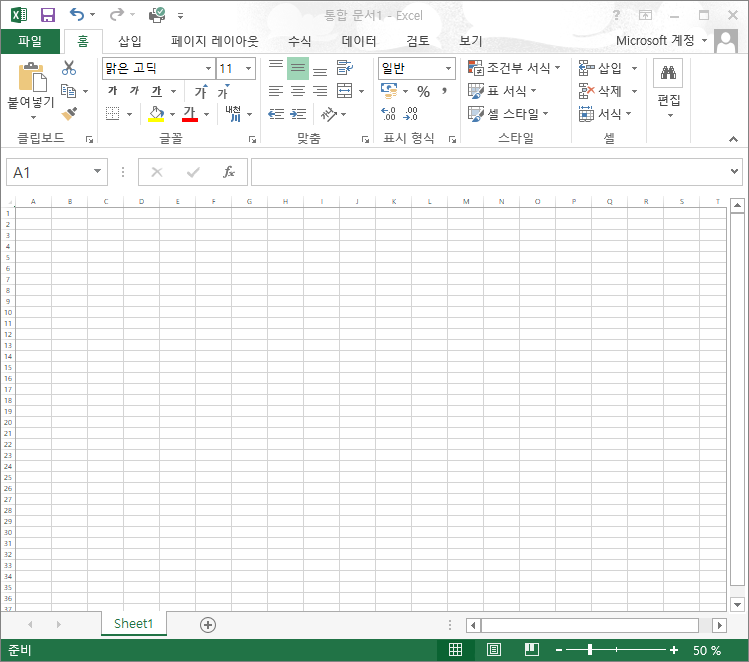Click the Wrap Text icon
This screenshot has width=749, height=662.
[344, 68]
